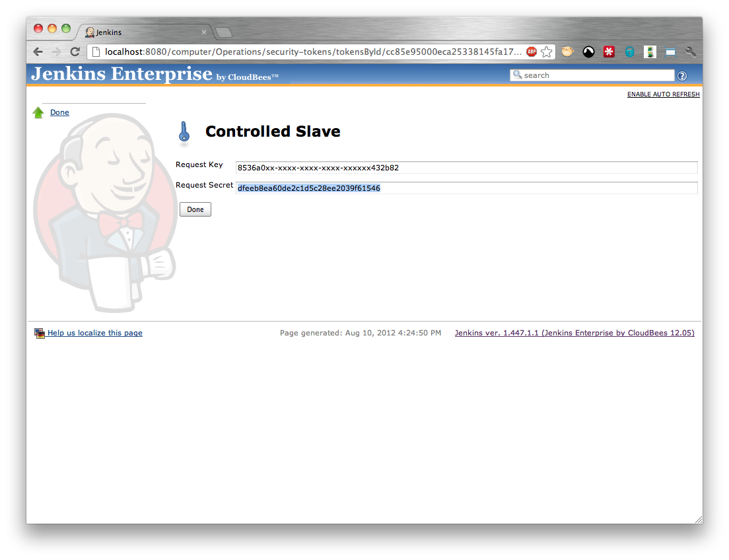Focus the Jenkins search box

click(x=592, y=75)
